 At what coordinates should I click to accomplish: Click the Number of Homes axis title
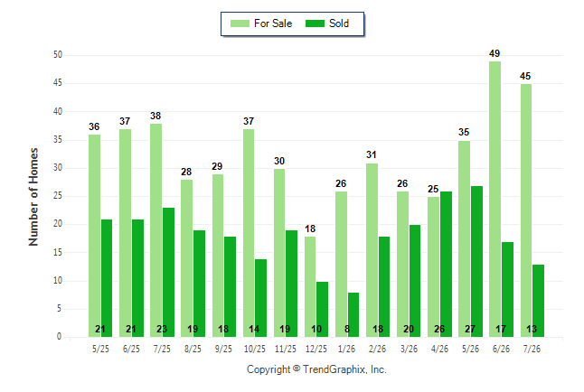pyautogui.click(x=33, y=197)
